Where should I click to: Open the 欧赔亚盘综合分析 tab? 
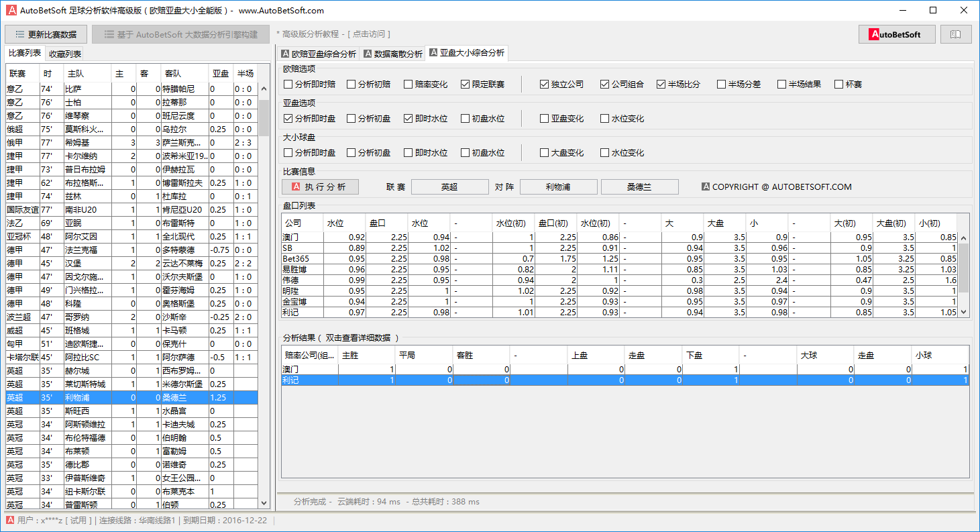tap(319, 54)
